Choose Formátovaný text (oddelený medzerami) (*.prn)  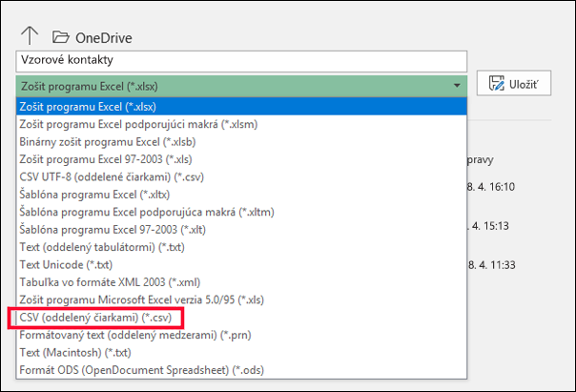click(241, 335)
